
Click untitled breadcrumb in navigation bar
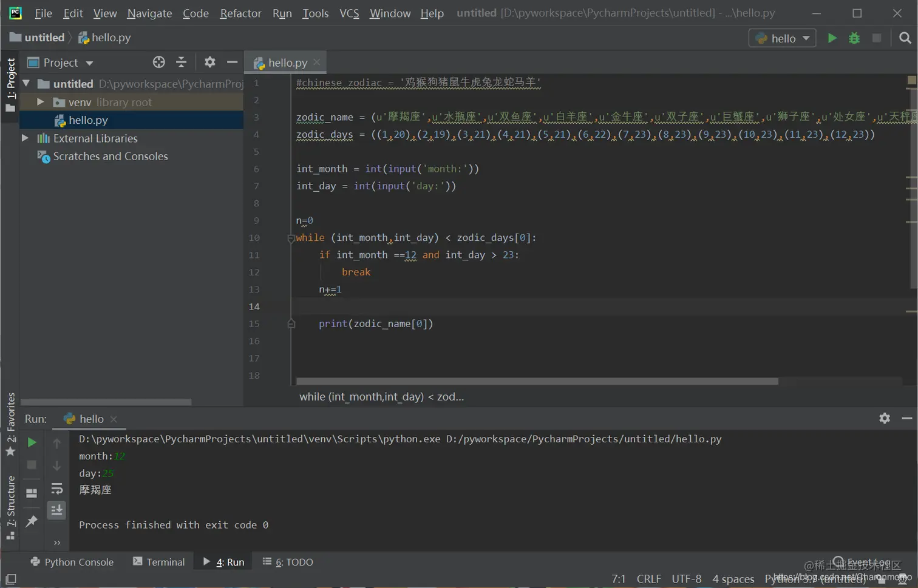[x=37, y=38]
